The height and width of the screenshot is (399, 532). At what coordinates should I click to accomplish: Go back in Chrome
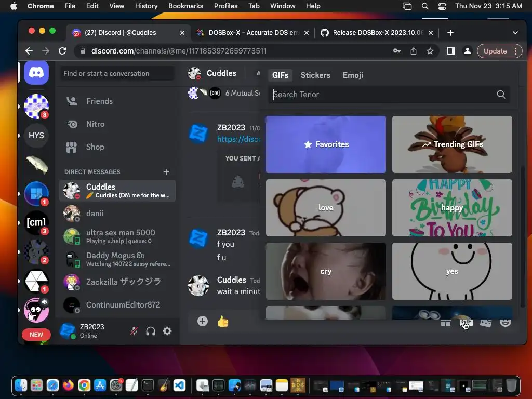29,51
